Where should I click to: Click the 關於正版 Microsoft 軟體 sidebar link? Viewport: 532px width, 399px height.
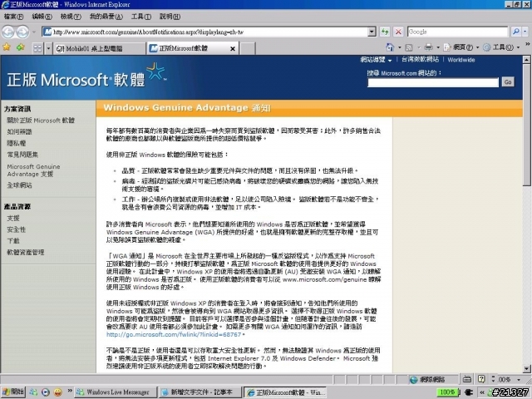[41, 121]
